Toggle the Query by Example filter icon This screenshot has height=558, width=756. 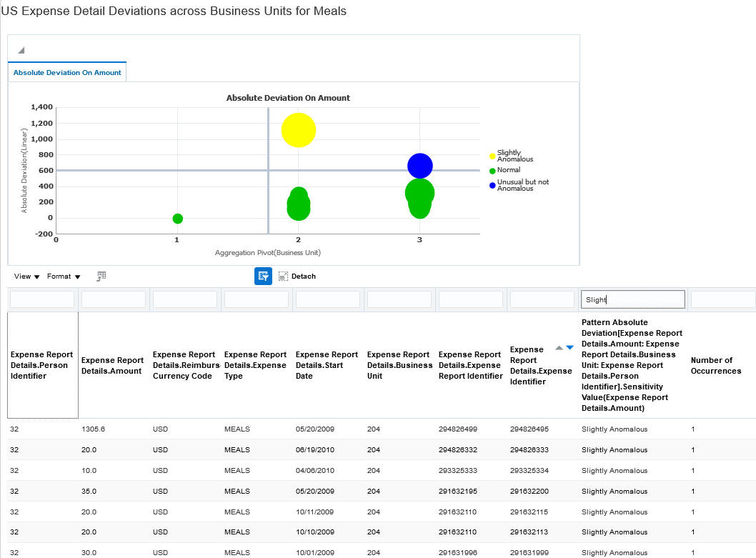pos(263,276)
